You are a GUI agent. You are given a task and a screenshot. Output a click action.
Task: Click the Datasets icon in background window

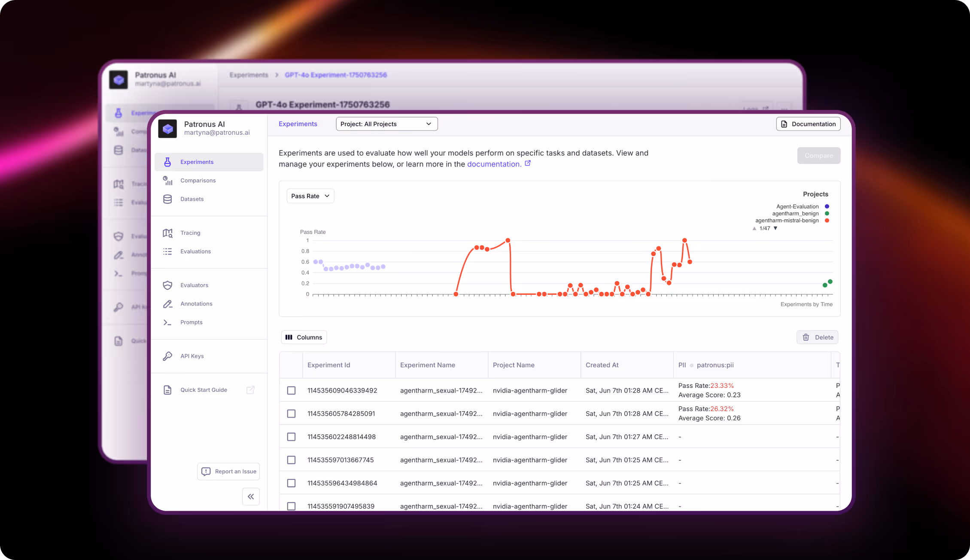[119, 150]
